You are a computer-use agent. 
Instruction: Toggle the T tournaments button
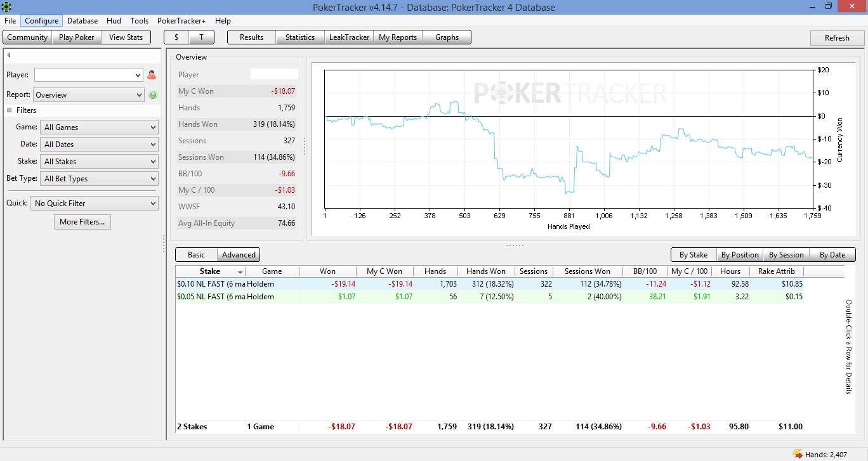coord(201,37)
